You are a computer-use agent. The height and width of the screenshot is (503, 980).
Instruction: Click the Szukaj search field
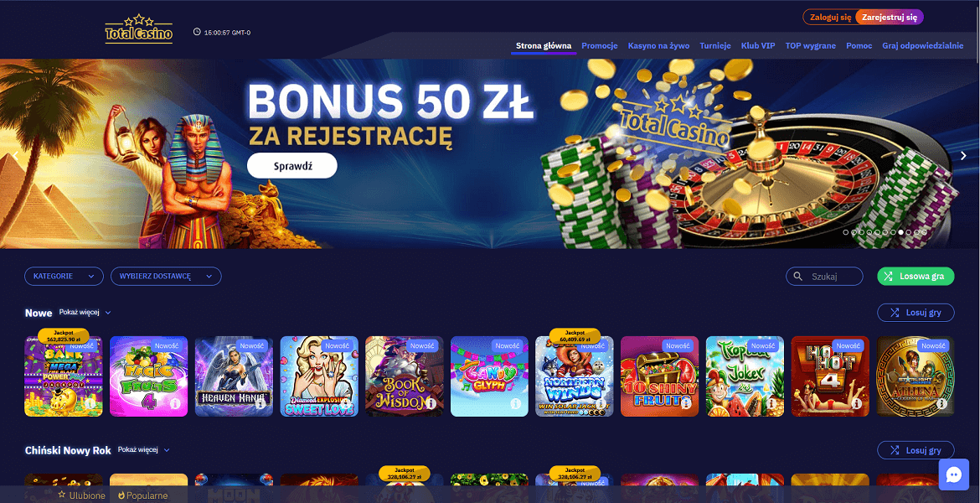point(824,276)
